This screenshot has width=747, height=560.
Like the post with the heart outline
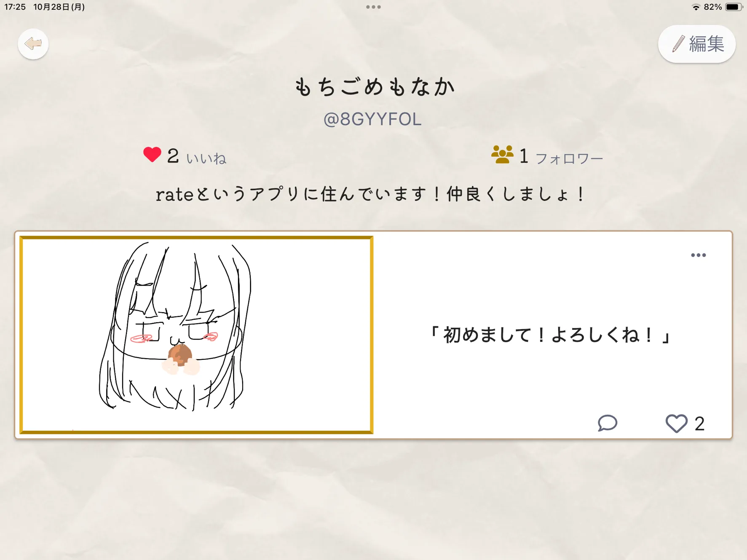click(676, 423)
